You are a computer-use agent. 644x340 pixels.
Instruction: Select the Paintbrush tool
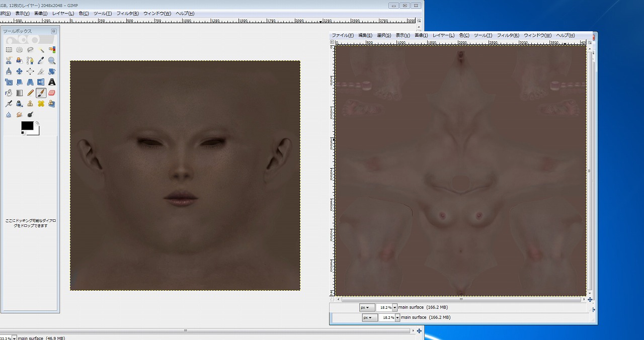[x=41, y=93]
